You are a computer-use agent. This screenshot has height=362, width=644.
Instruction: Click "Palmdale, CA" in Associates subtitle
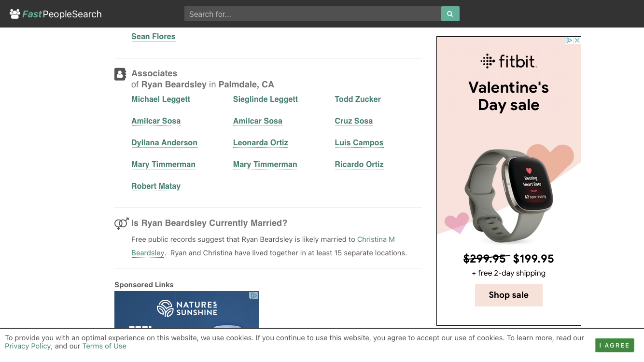(x=246, y=84)
